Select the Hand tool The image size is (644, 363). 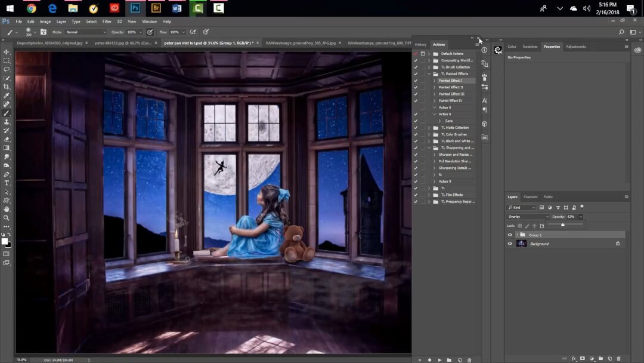pyautogui.click(x=6, y=209)
